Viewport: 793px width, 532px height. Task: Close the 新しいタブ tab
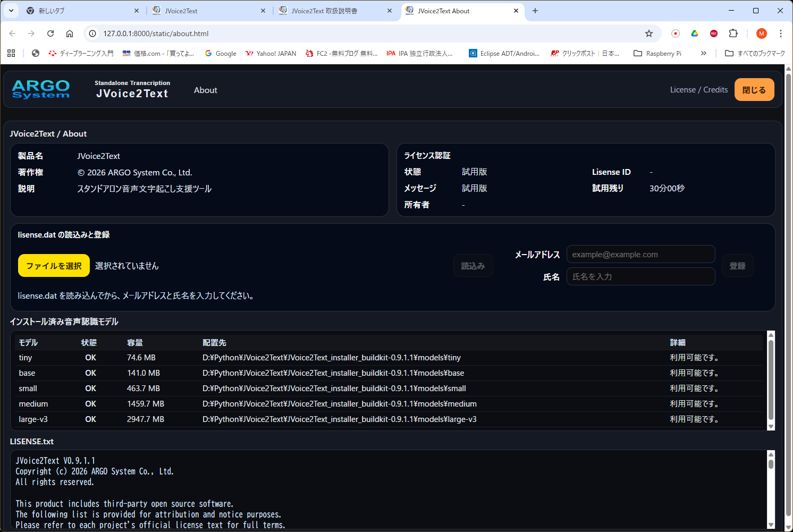(x=137, y=11)
